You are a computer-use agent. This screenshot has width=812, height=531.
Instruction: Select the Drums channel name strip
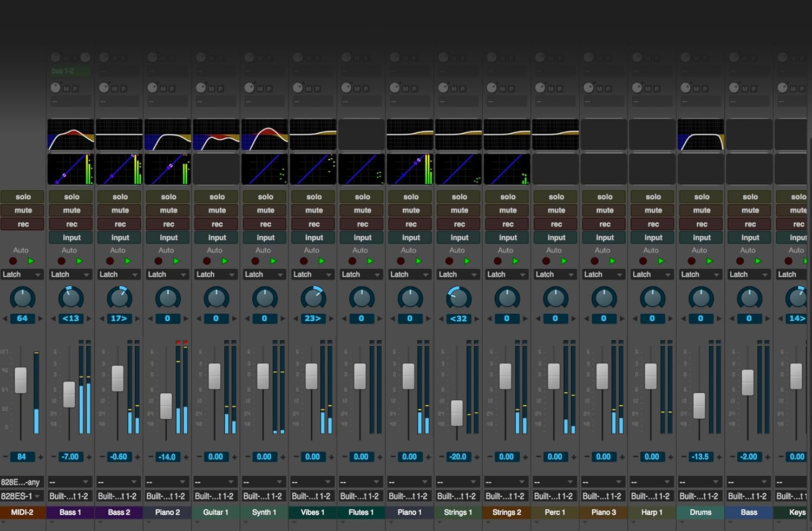(700, 512)
